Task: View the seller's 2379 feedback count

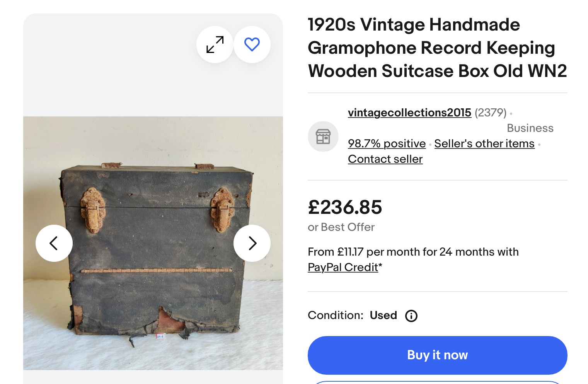Action: [x=491, y=113]
